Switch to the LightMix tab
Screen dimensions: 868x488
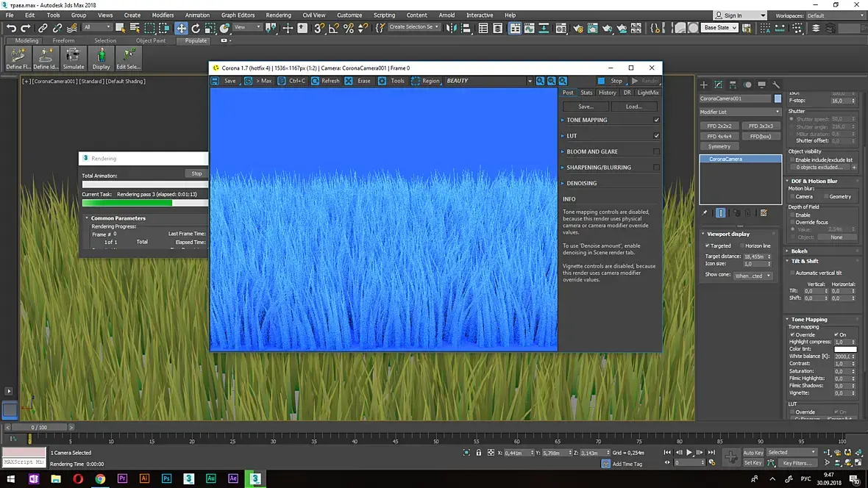(648, 93)
